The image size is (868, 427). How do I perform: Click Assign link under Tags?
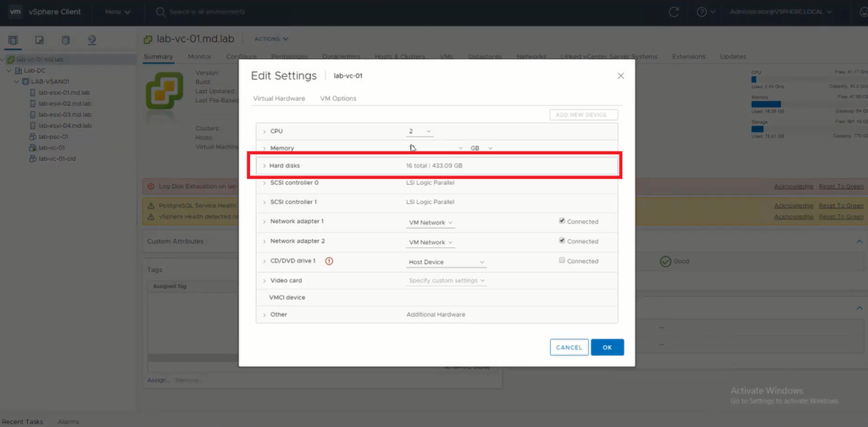tap(157, 380)
